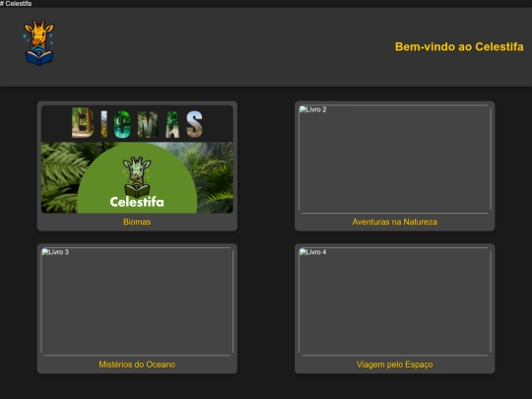The width and height of the screenshot is (532, 399).
Task: Open the Biomas book cover image
Action: (x=137, y=160)
